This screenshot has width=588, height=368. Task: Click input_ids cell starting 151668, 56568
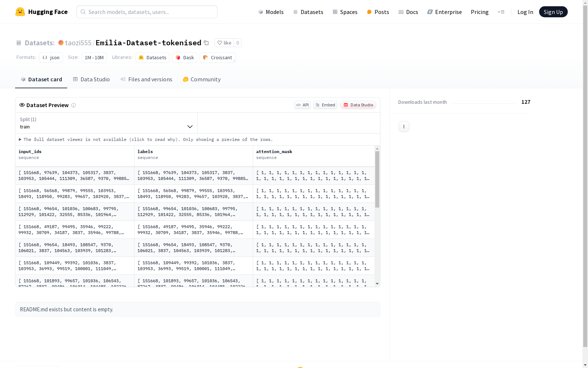click(x=75, y=194)
